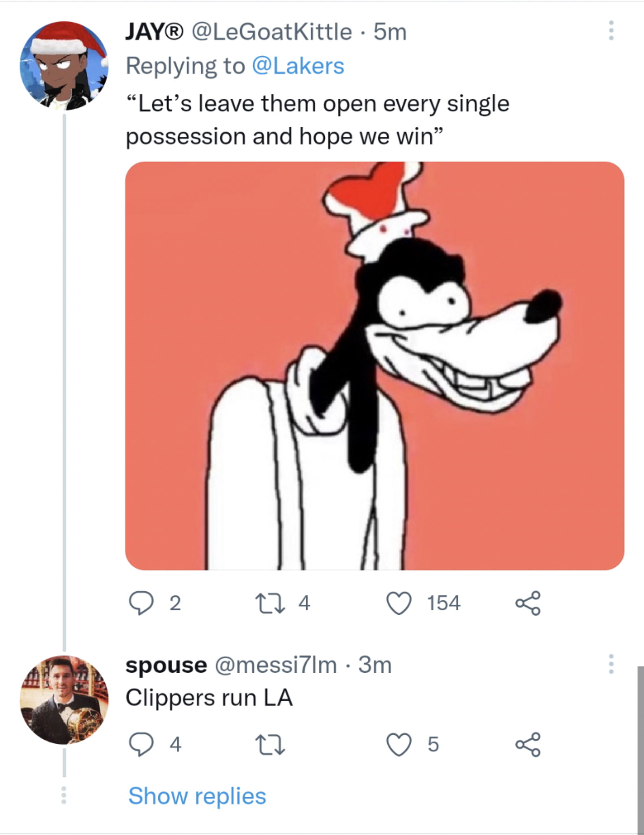Open JAY's Santa hat profile picture

pos(64,66)
